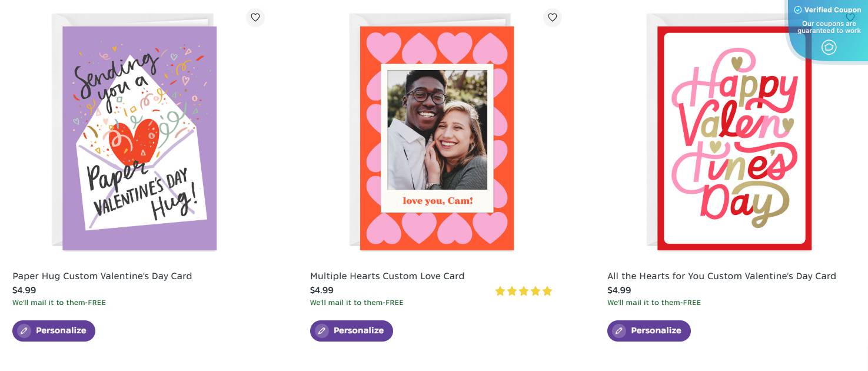868x371 pixels.
Task: Unfavorite the Multiple Hearts Custom Love Card
Action: pos(553,17)
